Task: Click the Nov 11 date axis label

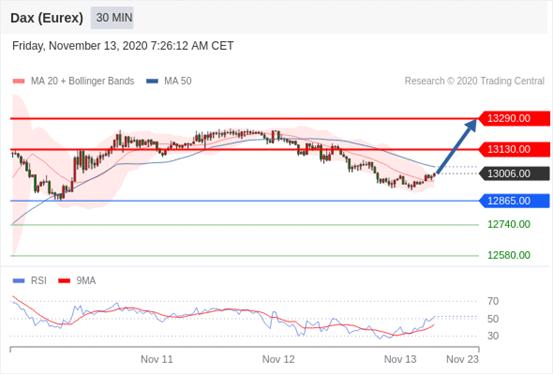Action: [x=157, y=359]
